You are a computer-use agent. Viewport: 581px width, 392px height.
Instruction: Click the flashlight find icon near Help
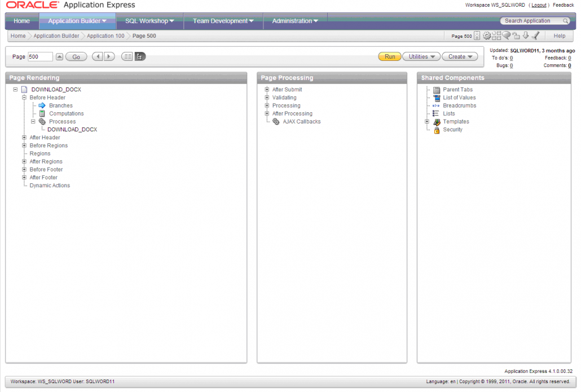535,36
